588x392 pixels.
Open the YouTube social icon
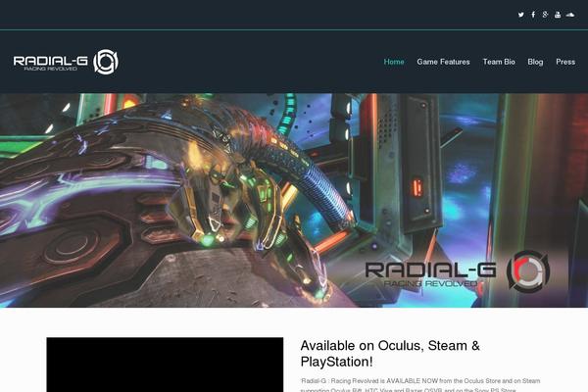(x=558, y=15)
